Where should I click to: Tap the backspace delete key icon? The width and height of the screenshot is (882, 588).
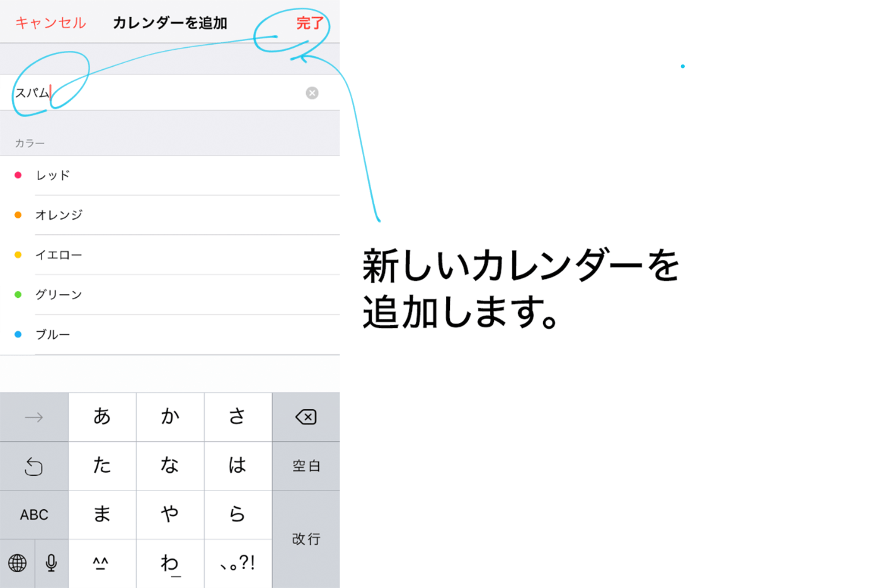pyautogui.click(x=306, y=417)
